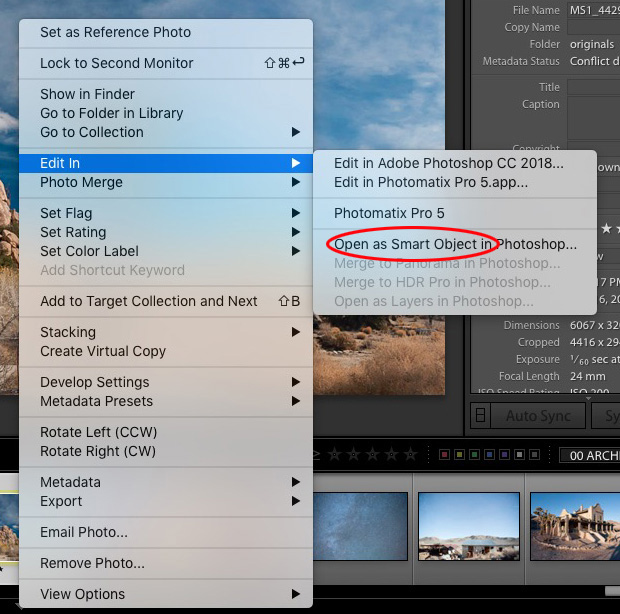Open the Go to Collection submenu
The image size is (620, 614).
pos(166,132)
